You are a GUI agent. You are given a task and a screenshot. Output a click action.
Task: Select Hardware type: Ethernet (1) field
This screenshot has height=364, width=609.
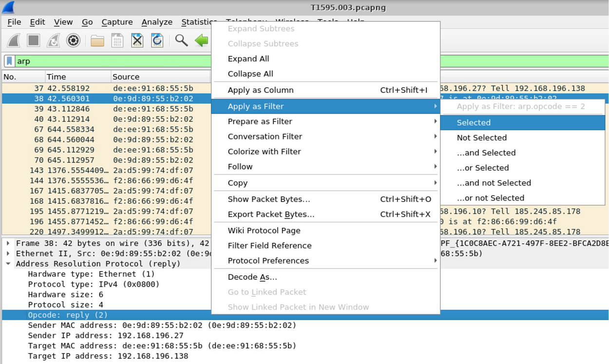pyautogui.click(x=91, y=274)
